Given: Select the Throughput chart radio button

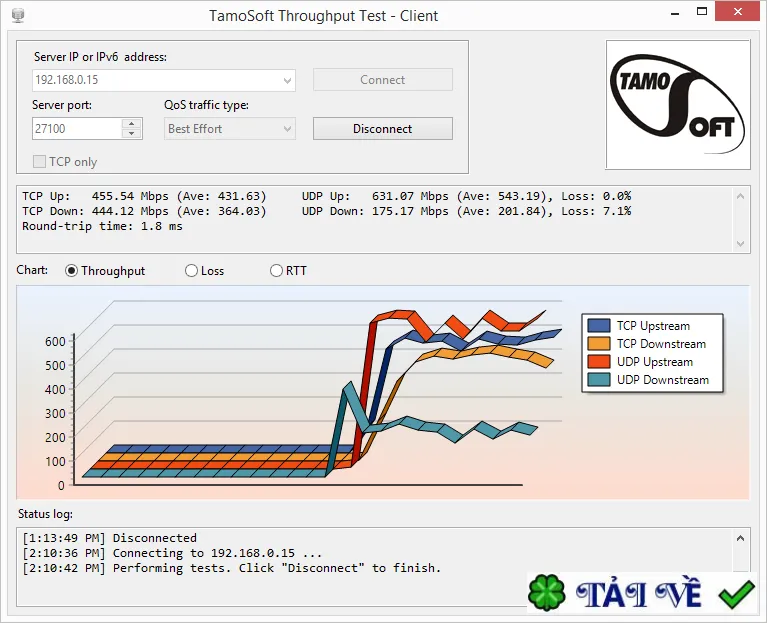Looking at the screenshot, I should (71, 270).
